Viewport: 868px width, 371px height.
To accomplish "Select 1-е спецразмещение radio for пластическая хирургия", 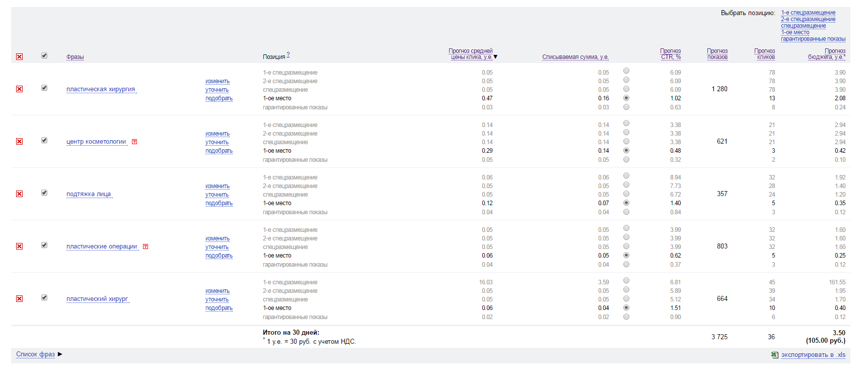I will coord(626,71).
